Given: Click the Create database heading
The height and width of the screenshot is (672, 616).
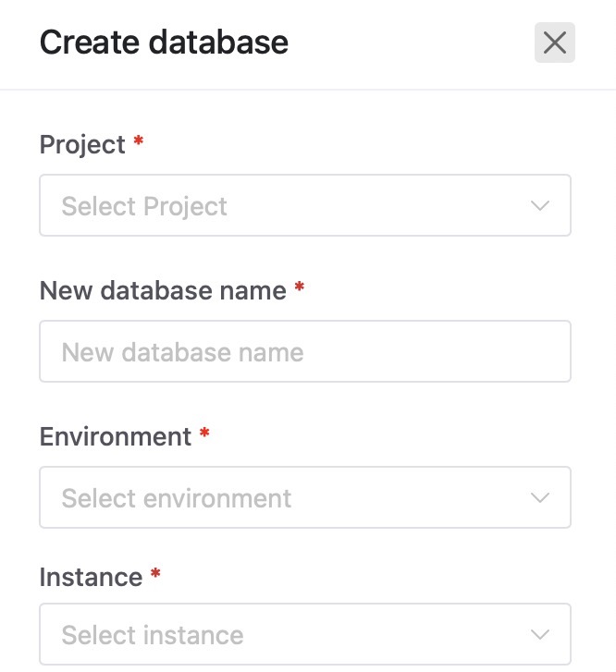Looking at the screenshot, I should (x=164, y=42).
